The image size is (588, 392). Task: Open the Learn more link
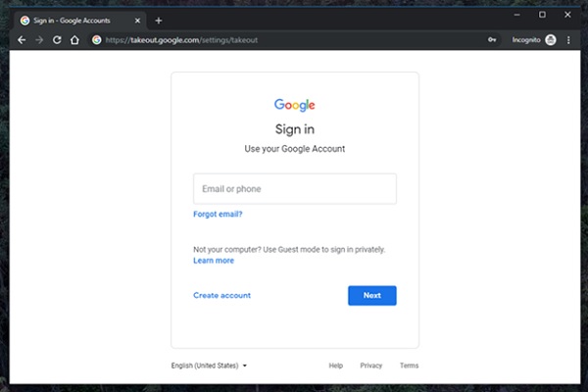pos(214,261)
